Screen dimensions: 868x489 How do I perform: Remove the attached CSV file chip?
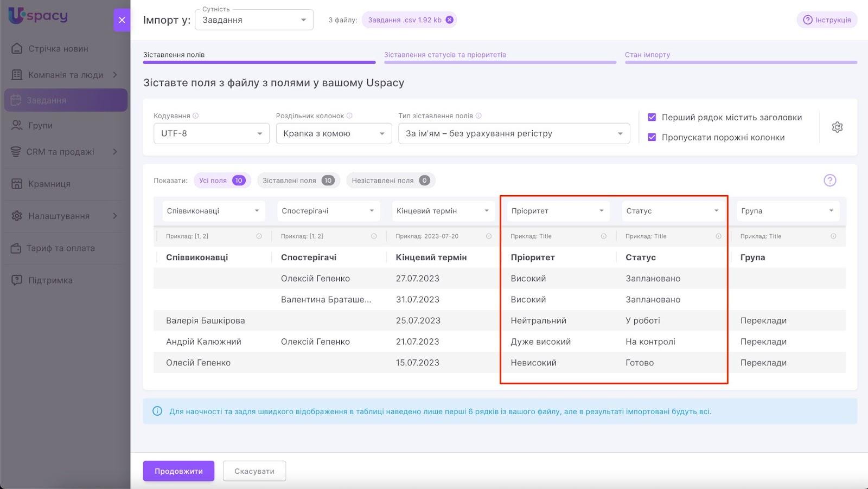tap(449, 20)
